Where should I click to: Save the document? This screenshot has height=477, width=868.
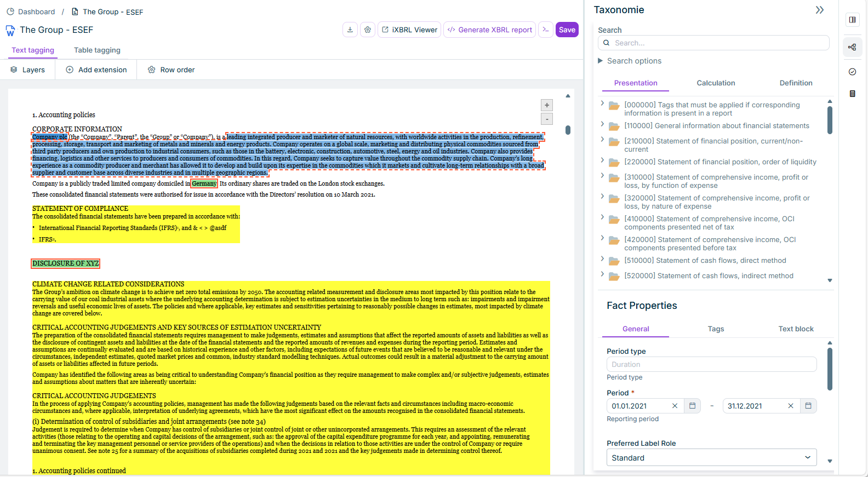point(567,30)
